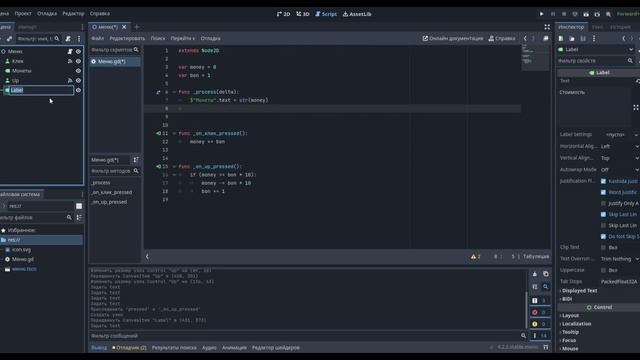
Task: Float the script editor window icon
Action: tap(546, 38)
